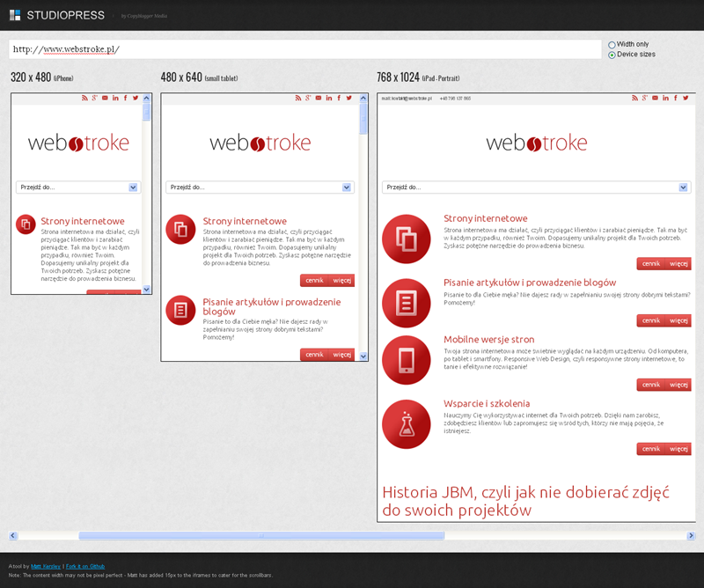The image size is (704, 588).
Task: Click LinkedIn icon in the iPhone preview
Action: pyautogui.click(x=115, y=98)
